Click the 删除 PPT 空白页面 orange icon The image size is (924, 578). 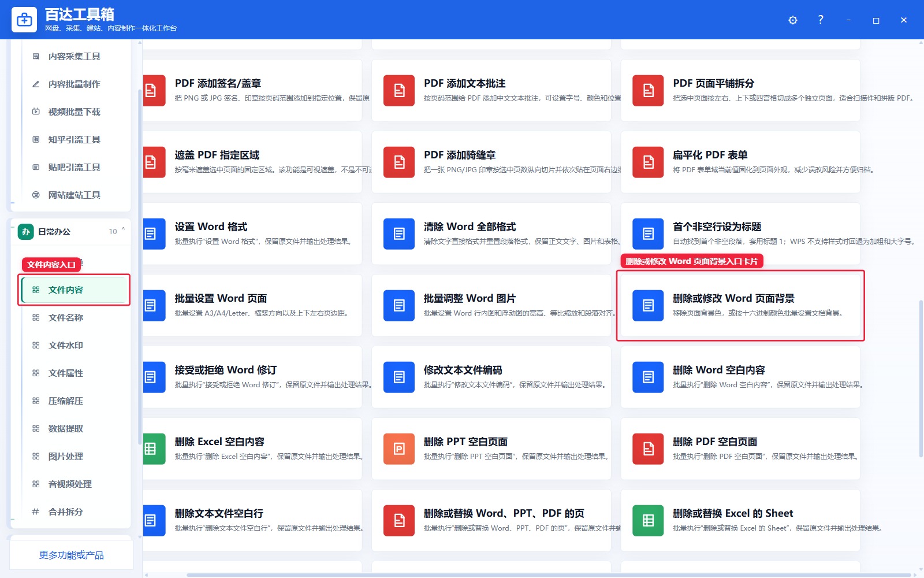tap(399, 449)
